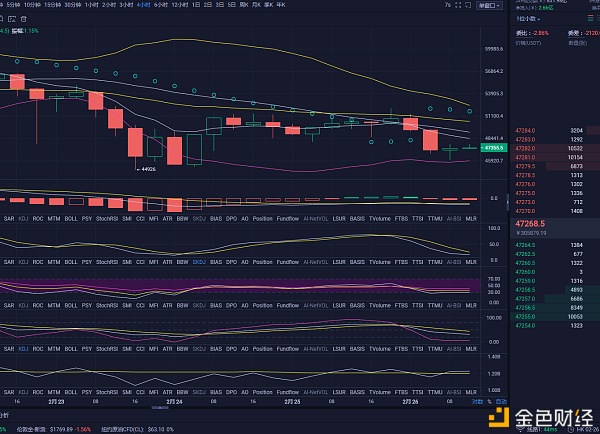Toggle 自动 auto scale
This screenshot has height=434, width=600.
pos(501,401)
